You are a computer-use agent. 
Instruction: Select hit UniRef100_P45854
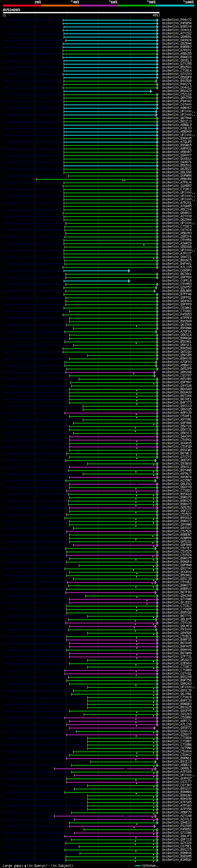(176, 23)
